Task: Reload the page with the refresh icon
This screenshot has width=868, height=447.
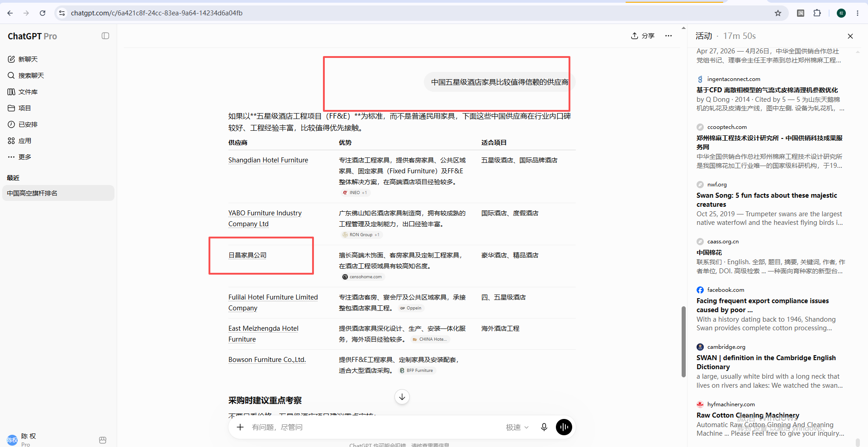Action: (43, 13)
